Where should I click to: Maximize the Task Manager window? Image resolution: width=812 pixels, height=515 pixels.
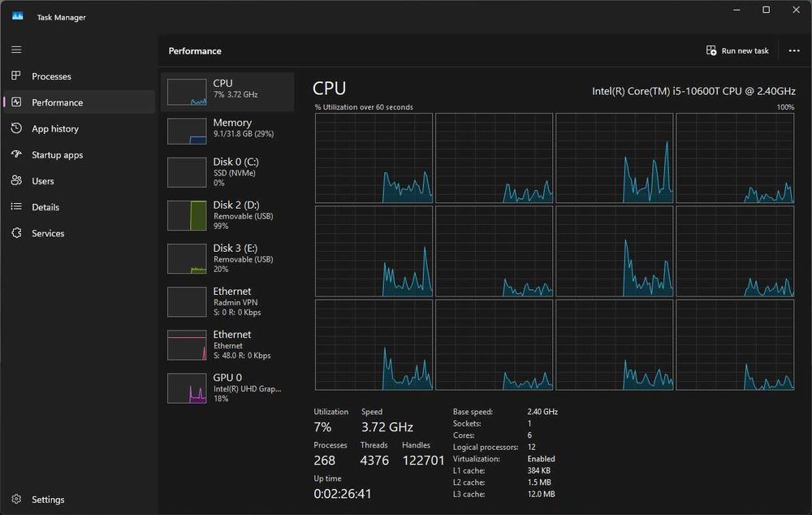766,10
